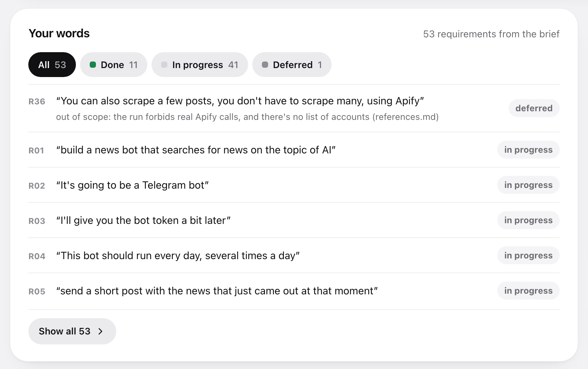Click the R04 requirement ID label

37,256
